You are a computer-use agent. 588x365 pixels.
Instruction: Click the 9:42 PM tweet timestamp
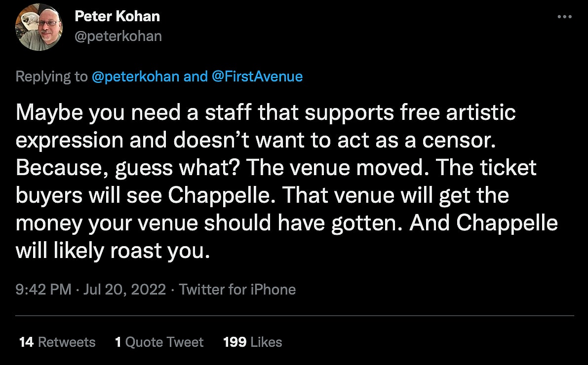tap(43, 289)
